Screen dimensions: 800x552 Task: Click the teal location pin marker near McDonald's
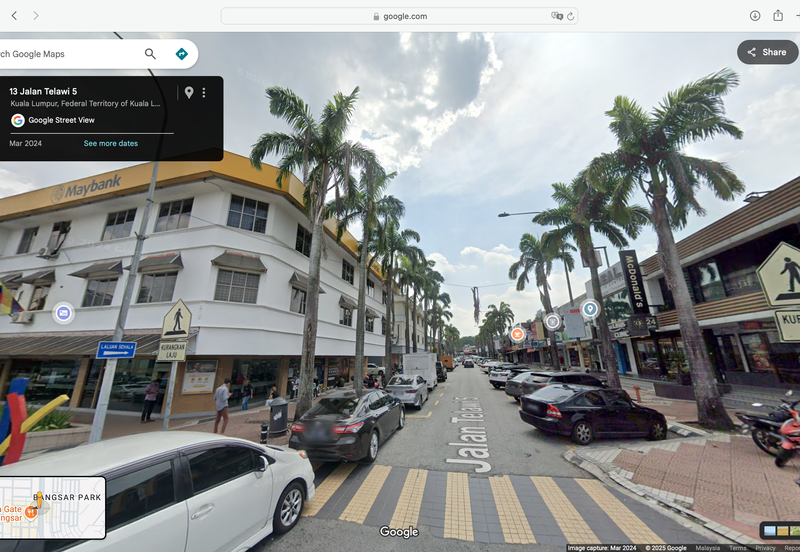coord(590,309)
